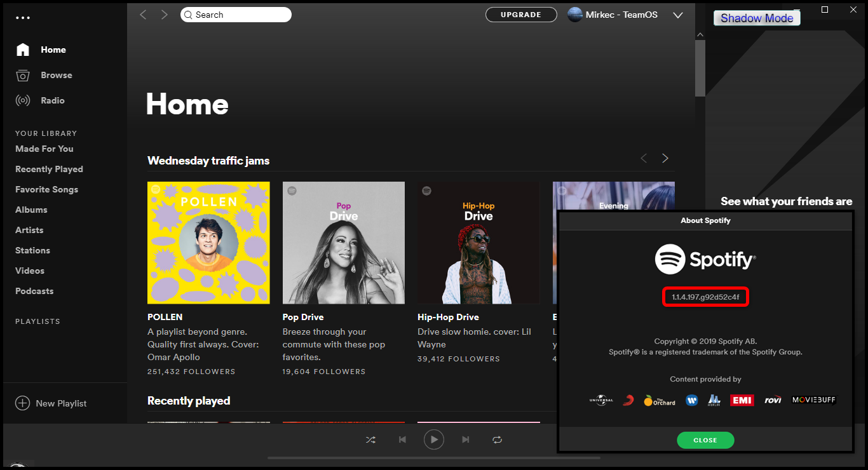The image size is (868, 470).
Task: Click the Shadow Mode button
Action: point(757,18)
